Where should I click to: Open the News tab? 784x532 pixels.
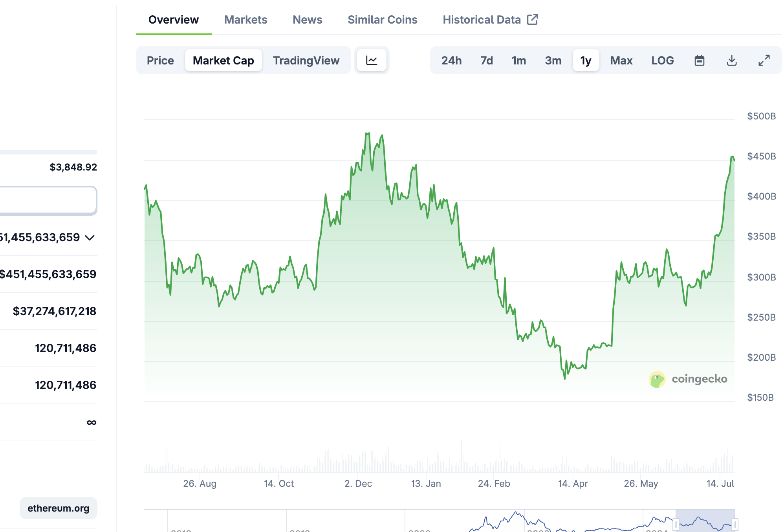pos(308,20)
